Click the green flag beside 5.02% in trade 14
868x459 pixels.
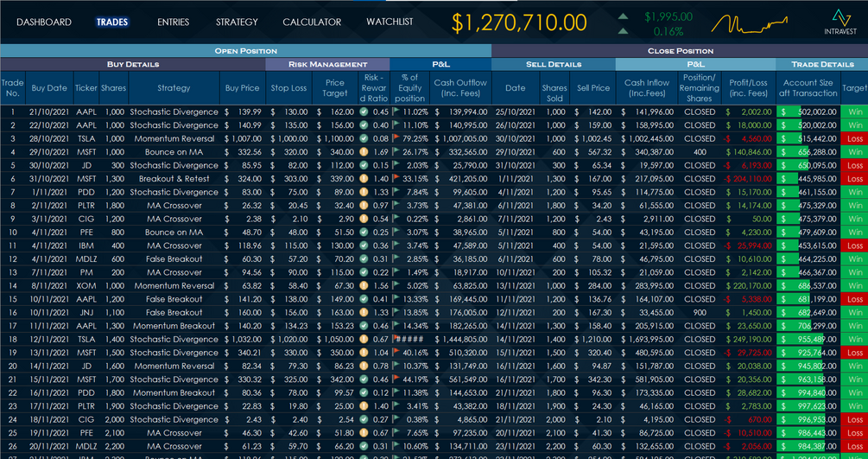pos(396,285)
